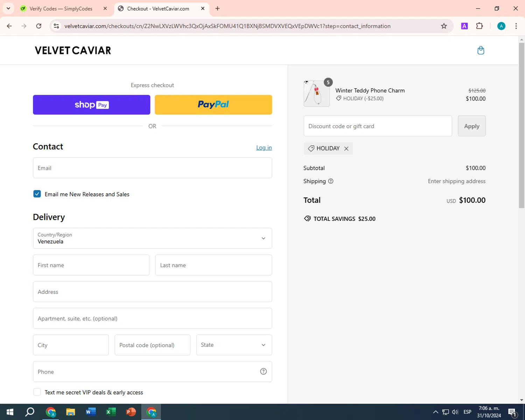Open the first Chrome taskbar icon

point(51,412)
